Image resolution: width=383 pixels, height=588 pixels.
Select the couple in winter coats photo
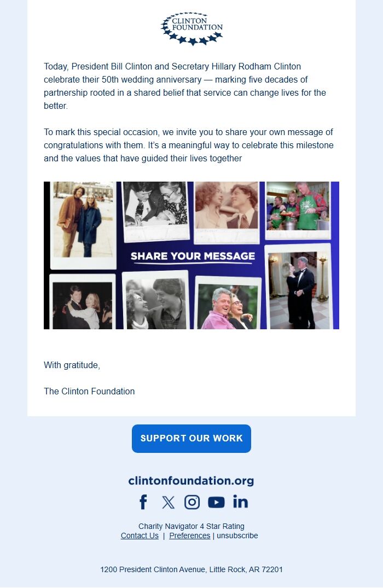click(83, 224)
